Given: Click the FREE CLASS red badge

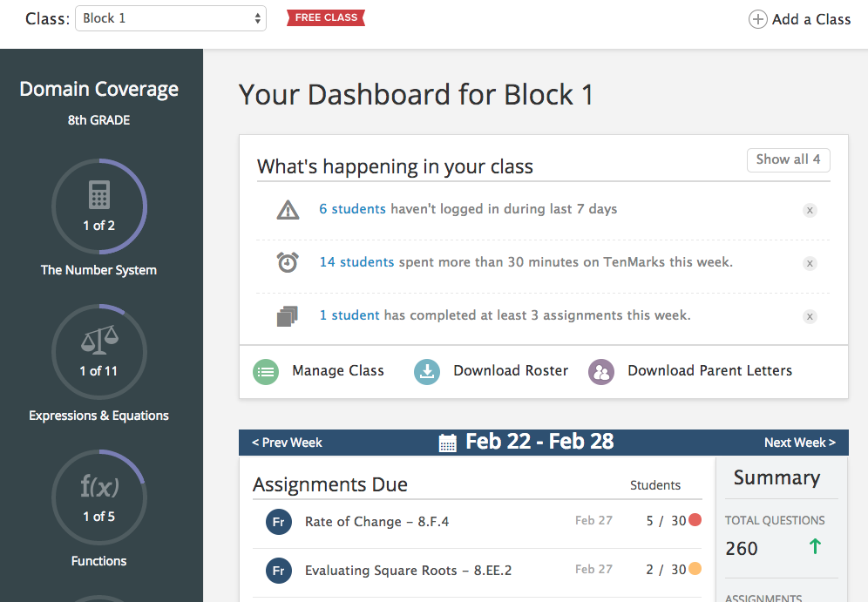Looking at the screenshot, I should pyautogui.click(x=326, y=17).
